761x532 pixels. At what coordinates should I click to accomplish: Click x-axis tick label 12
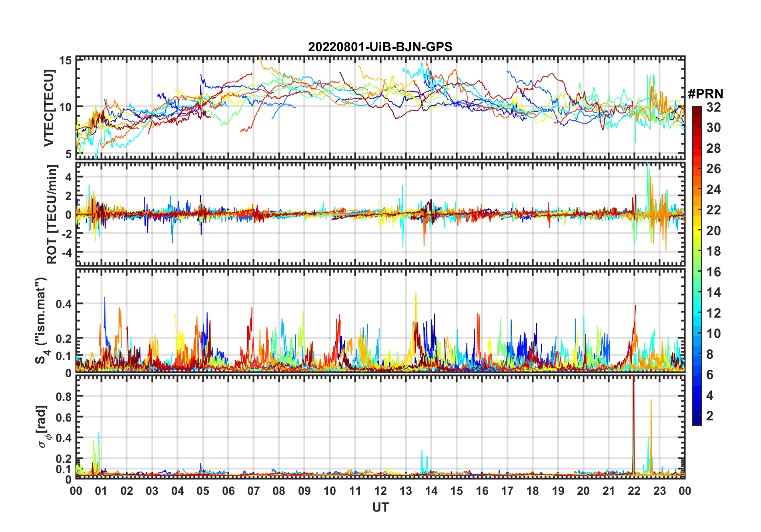click(x=380, y=491)
